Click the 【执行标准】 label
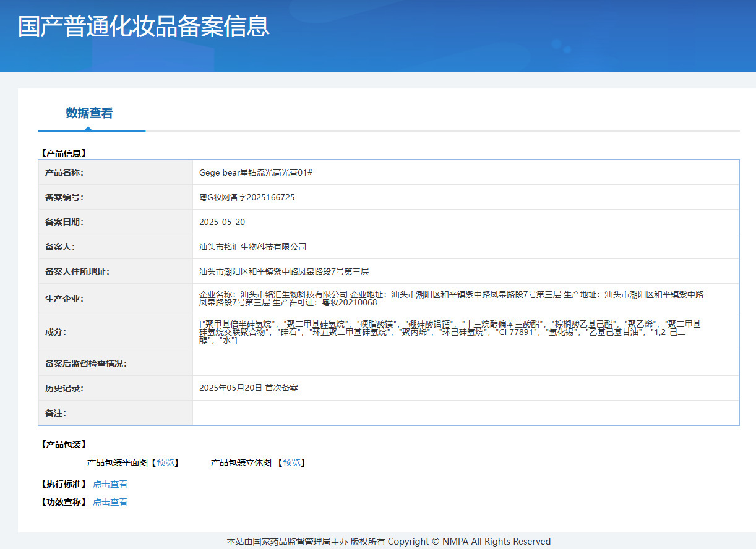The image size is (756, 549). [62, 484]
